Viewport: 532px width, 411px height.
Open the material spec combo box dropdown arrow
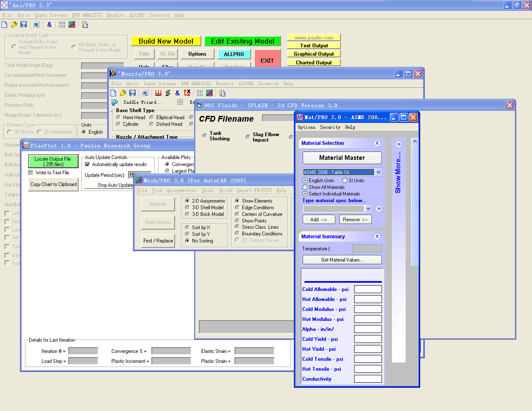point(368,209)
